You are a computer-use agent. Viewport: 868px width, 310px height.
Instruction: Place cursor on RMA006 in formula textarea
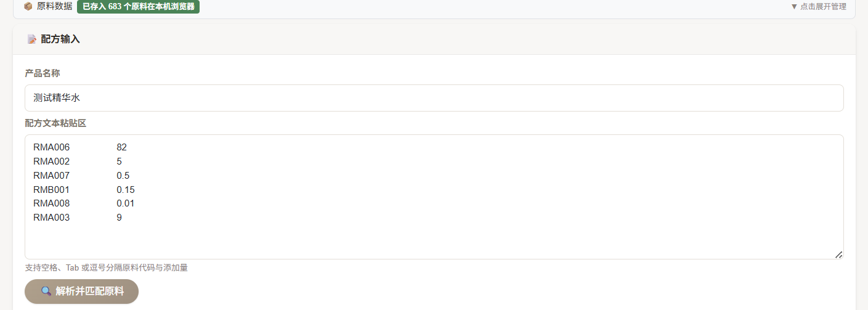coord(52,147)
